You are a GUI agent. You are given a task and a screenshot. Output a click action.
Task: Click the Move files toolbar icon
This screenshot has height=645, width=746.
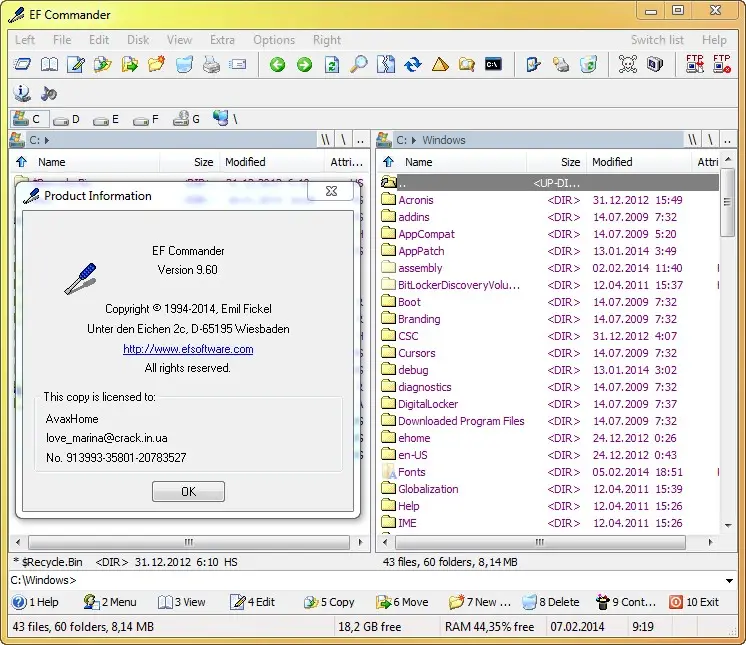click(129, 64)
